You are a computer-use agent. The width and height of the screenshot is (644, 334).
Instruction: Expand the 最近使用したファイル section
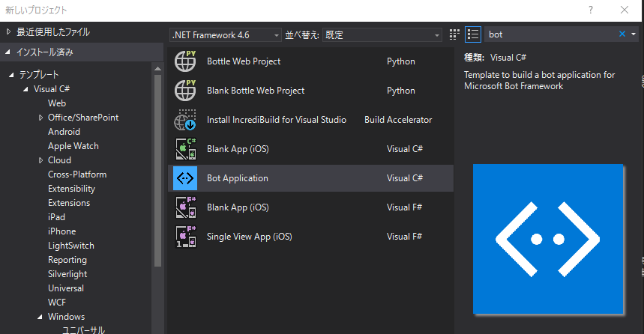(9, 31)
